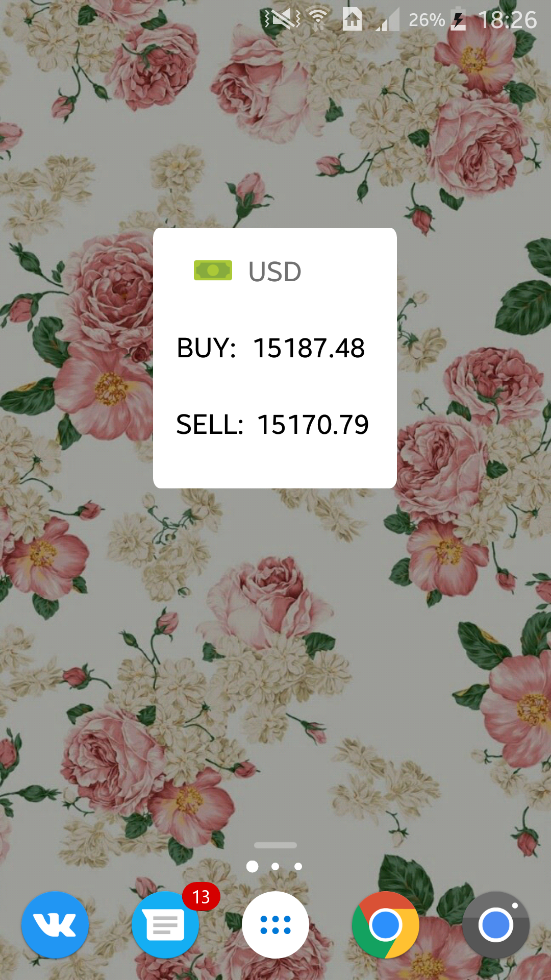Tap the drawer handle above page dots
This screenshot has width=551, height=980.
point(275,845)
